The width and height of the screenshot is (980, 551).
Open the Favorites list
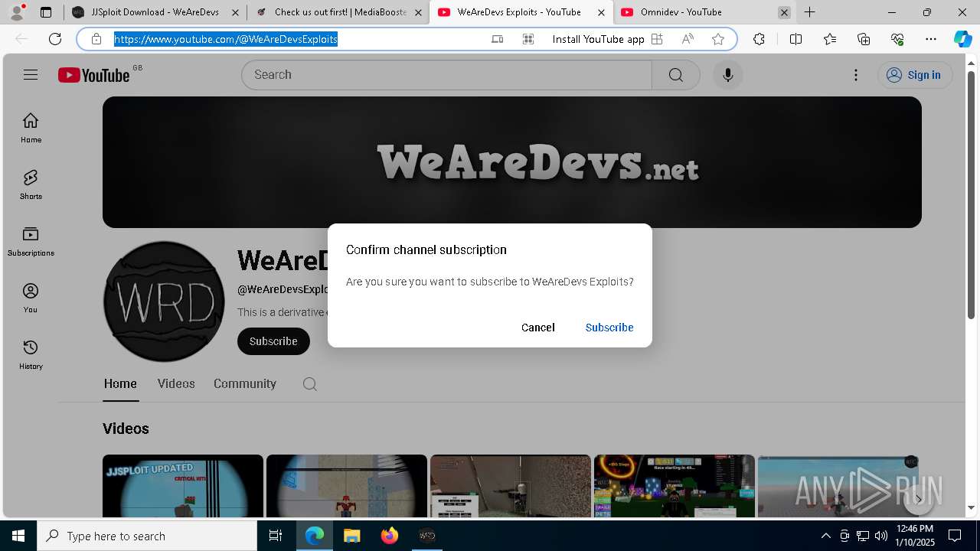[830, 39]
